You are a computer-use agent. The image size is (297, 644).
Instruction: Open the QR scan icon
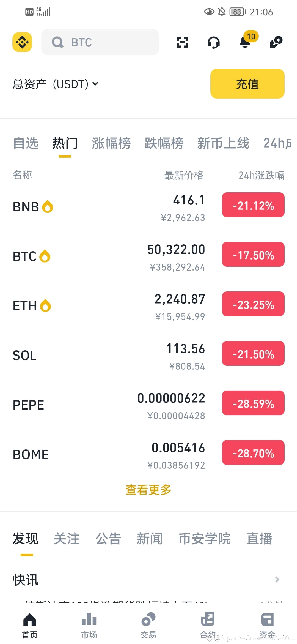182,42
